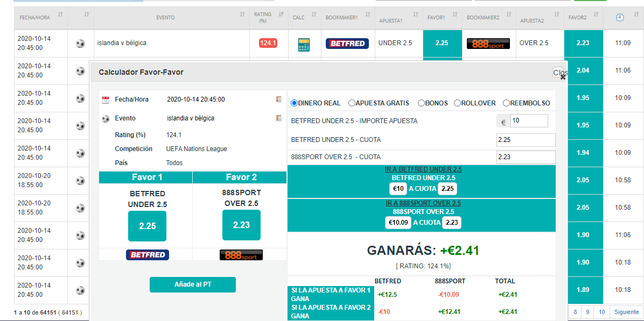This screenshot has height=321, width=644.
Task: Click the Añade al PT button
Action: click(x=193, y=284)
